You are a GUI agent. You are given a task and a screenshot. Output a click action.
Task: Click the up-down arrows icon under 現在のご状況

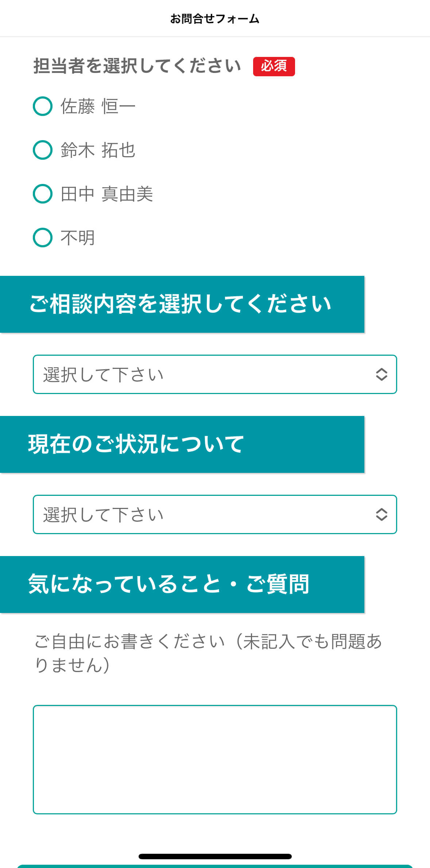point(381,514)
